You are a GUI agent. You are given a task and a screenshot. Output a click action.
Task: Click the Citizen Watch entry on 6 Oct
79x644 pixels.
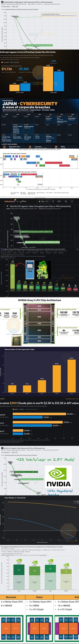[x=17, y=137]
